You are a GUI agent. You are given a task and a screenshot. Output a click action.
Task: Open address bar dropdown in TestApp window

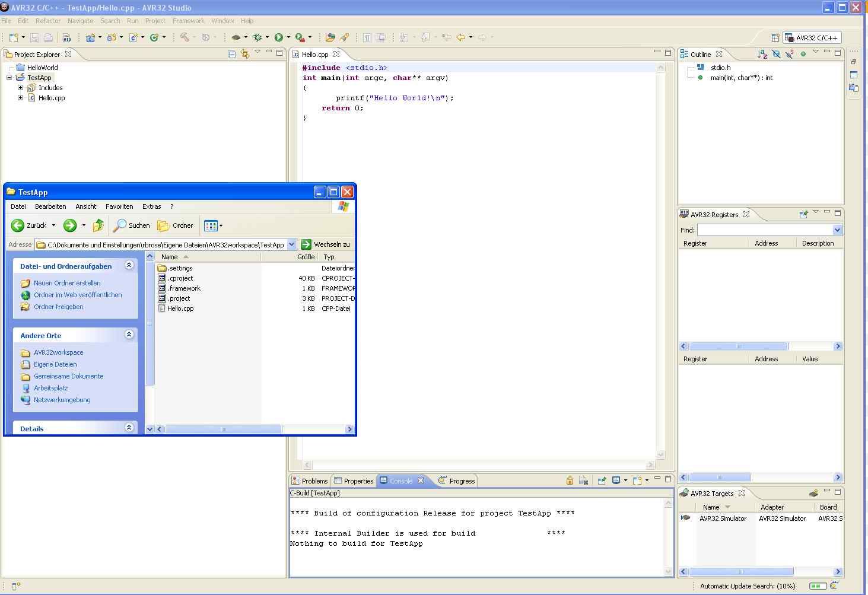point(291,244)
